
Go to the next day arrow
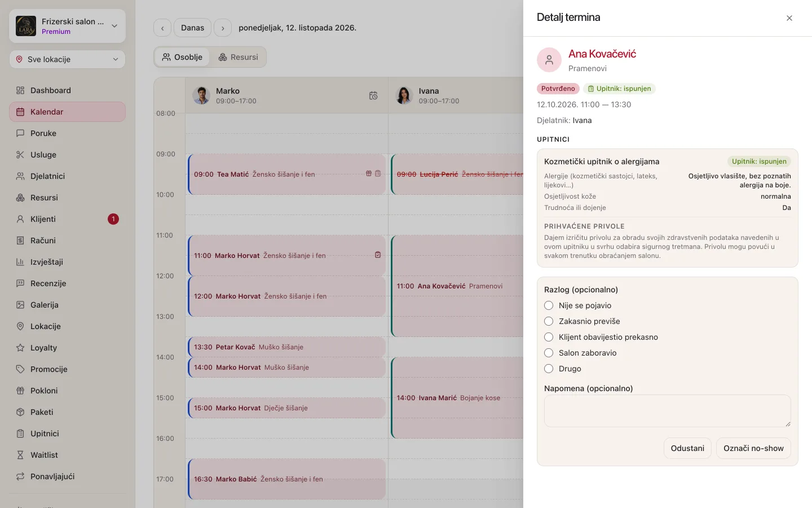(x=223, y=28)
